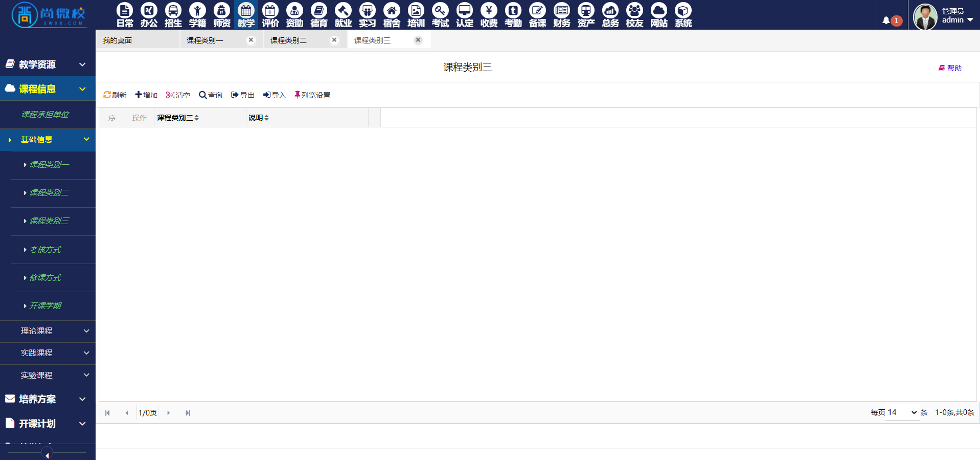This screenshot has width=980, height=460.
Task: Close the 课程类别二 tab
Action: pos(334,40)
